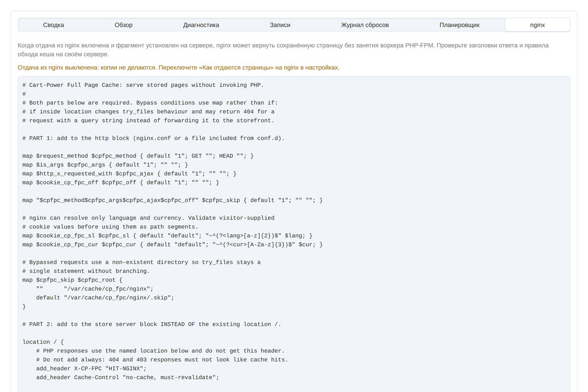Open the Обзор tab
Image resolution: width=588 pixels, height=392 pixels.
pyautogui.click(x=123, y=25)
